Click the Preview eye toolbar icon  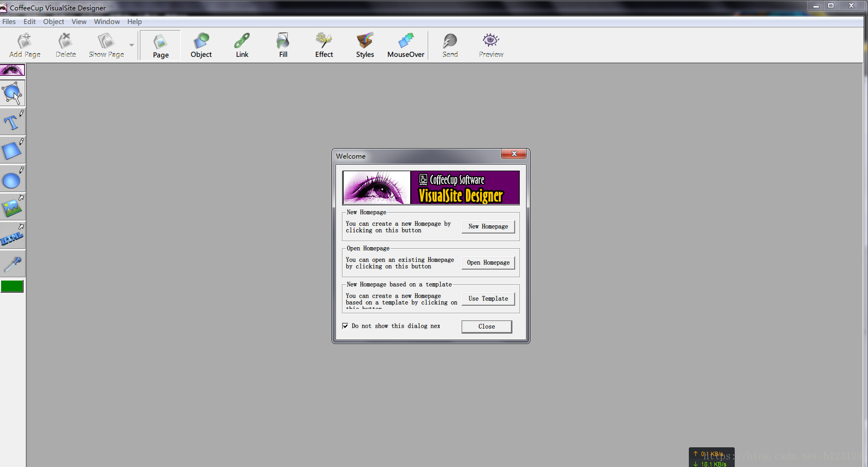[491, 45]
